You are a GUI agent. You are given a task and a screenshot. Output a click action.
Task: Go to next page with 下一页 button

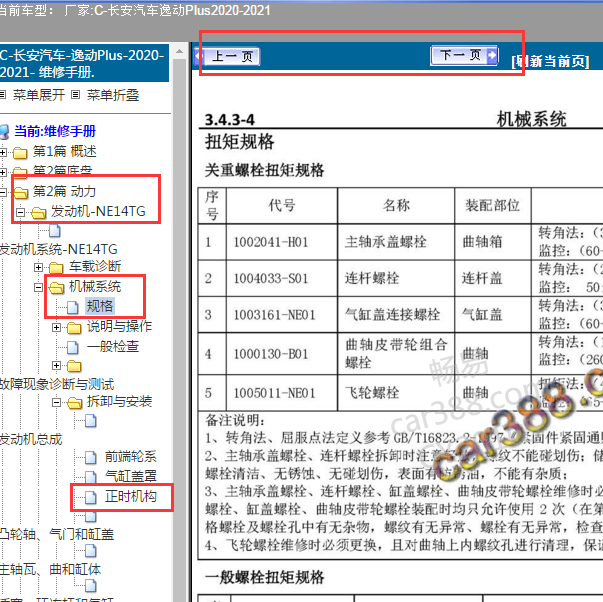pyautogui.click(x=464, y=56)
